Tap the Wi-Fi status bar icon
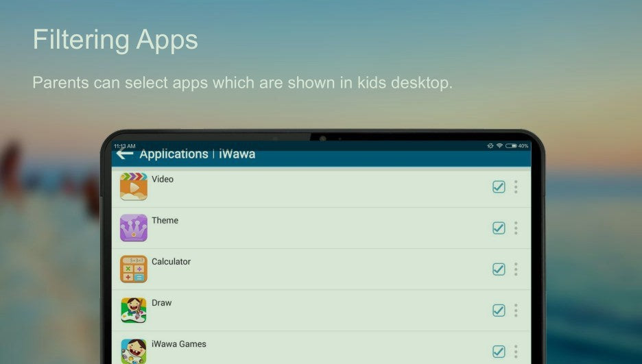The height and width of the screenshot is (364, 642). tap(499, 146)
